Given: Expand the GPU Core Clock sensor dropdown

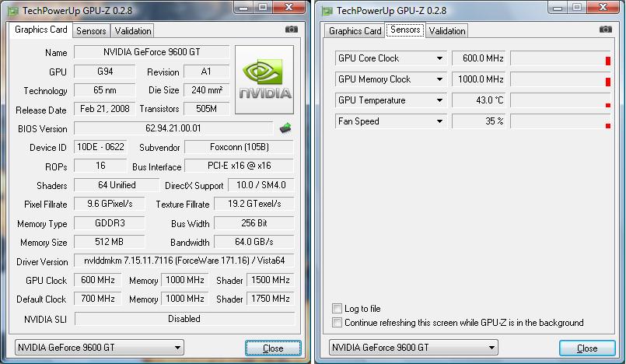Looking at the screenshot, I should coord(439,58).
